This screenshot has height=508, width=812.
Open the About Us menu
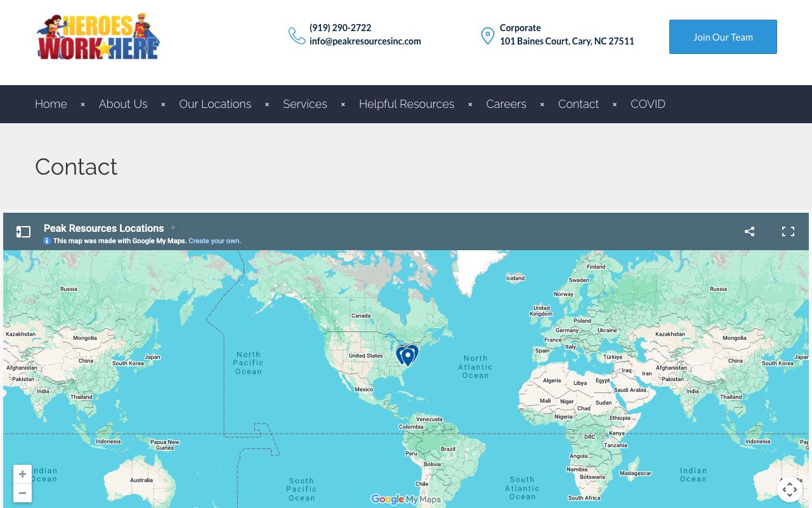click(123, 104)
